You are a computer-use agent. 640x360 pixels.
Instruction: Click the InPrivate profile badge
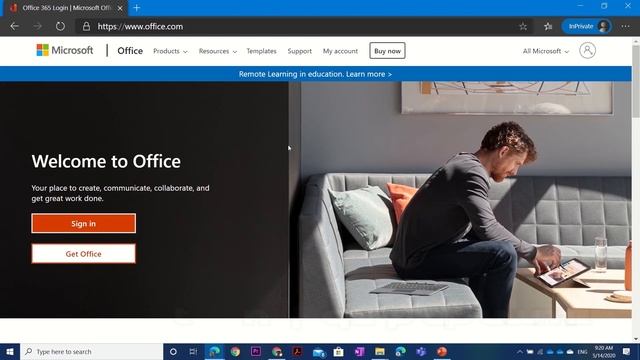point(587,26)
